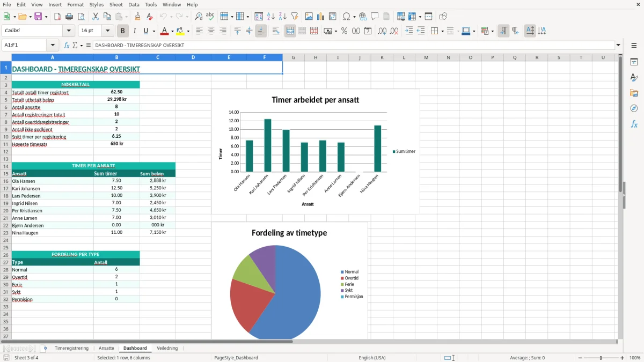Click the Sort Descending icon
Image resolution: width=644 pixels, height=362 pixels.
tap(282, 17)
